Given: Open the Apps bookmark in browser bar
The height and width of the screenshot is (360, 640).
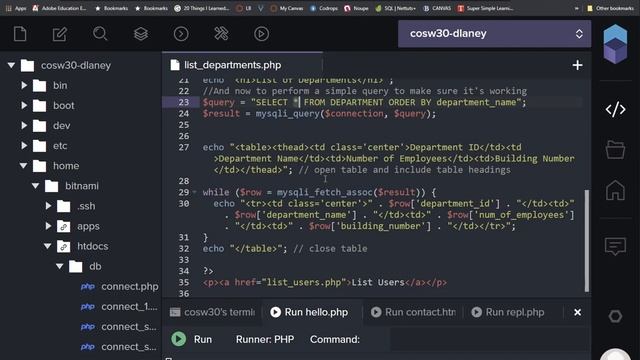Looking at the screenshot, I should point(16,8).
